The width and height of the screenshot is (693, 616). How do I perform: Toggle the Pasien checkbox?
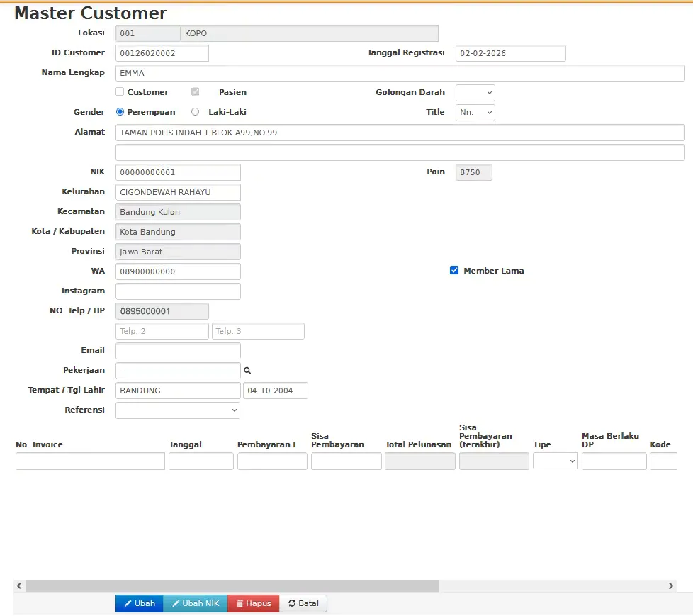196,92
